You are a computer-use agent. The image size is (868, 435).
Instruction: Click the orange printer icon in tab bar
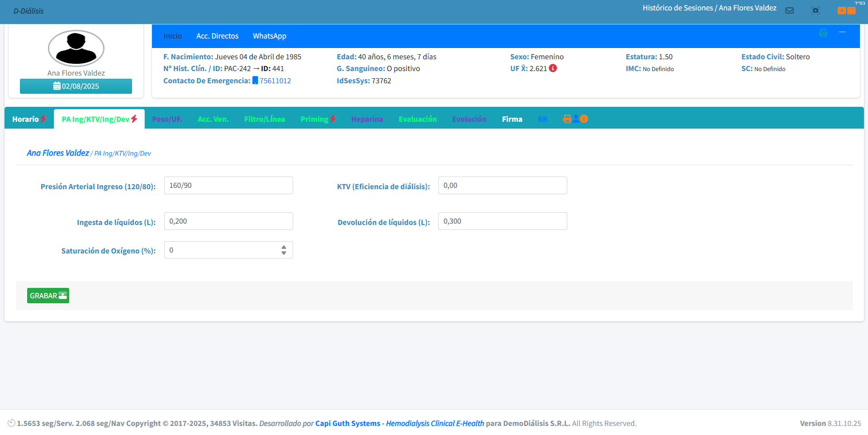[567, 119]
